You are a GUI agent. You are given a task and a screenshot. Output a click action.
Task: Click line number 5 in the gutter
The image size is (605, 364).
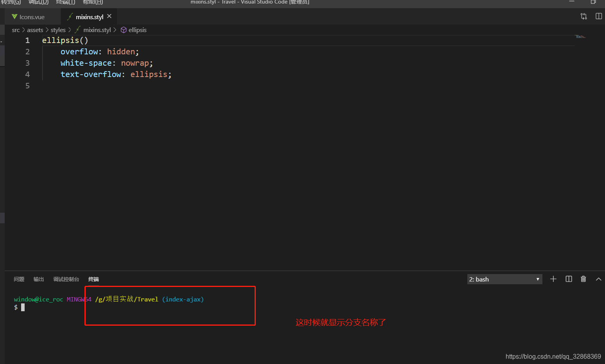pos(27,86)
